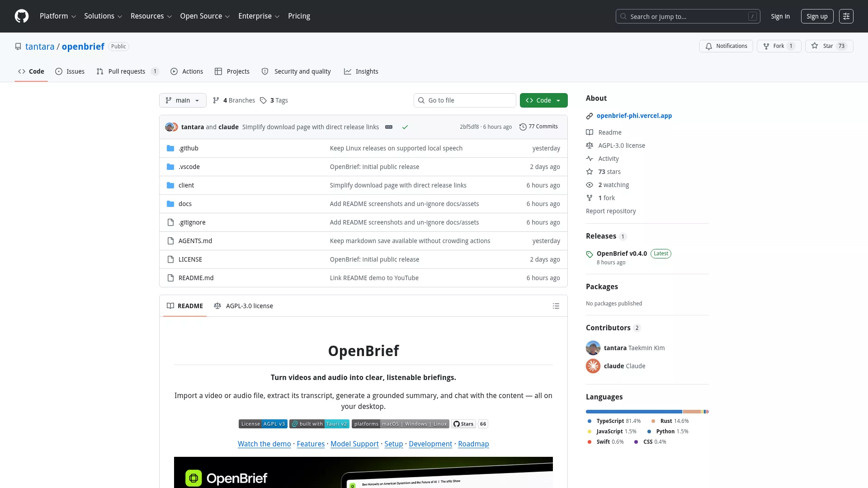Screen dimensions: 868x488
Task: Open the 77 Commits history
Action: click(x=538, y=127)
